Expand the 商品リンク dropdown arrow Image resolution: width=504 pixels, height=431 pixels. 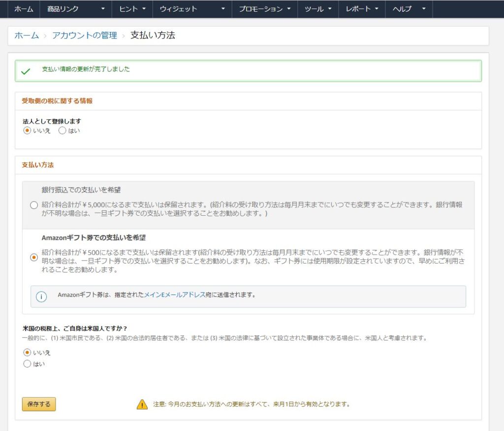tap(103, 9)
